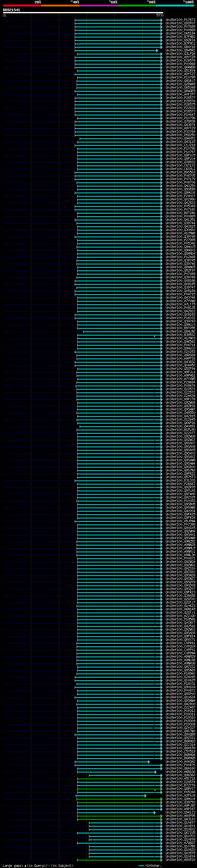Open hit UniRef100_P07089
This screenshot has height=868, width=197.
tap(180, 274)
